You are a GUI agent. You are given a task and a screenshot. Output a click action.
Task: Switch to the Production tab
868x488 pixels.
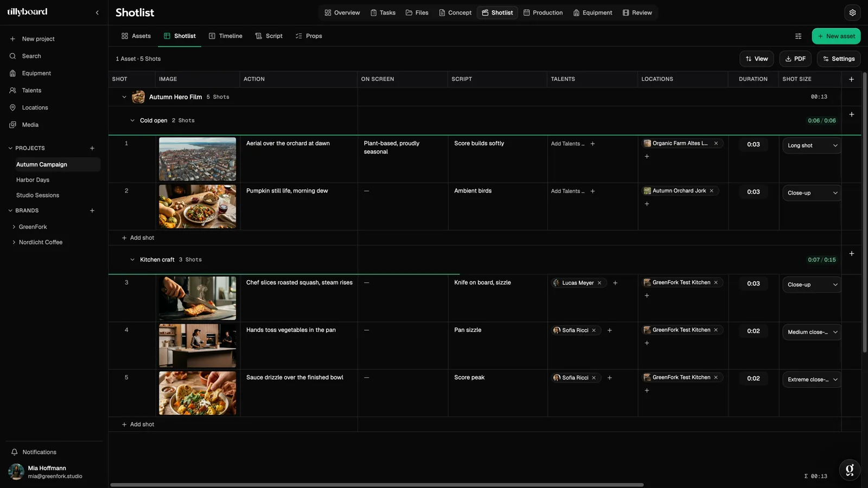coord(543,12)
